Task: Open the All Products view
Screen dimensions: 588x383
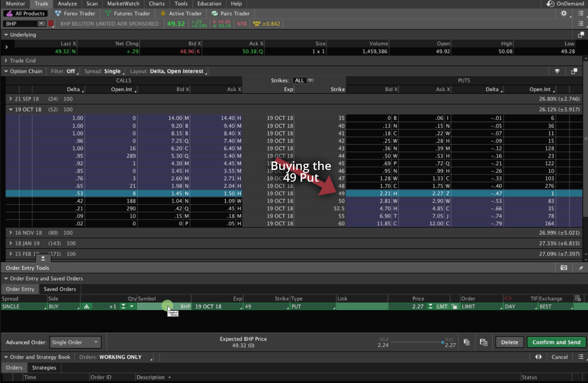Action: (x=25, y=13)
